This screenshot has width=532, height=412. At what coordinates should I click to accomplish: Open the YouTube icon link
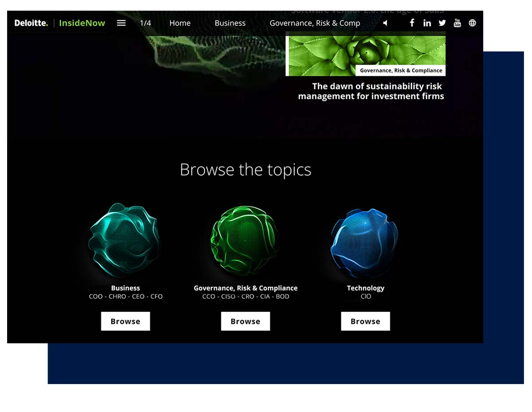[457, 23]
